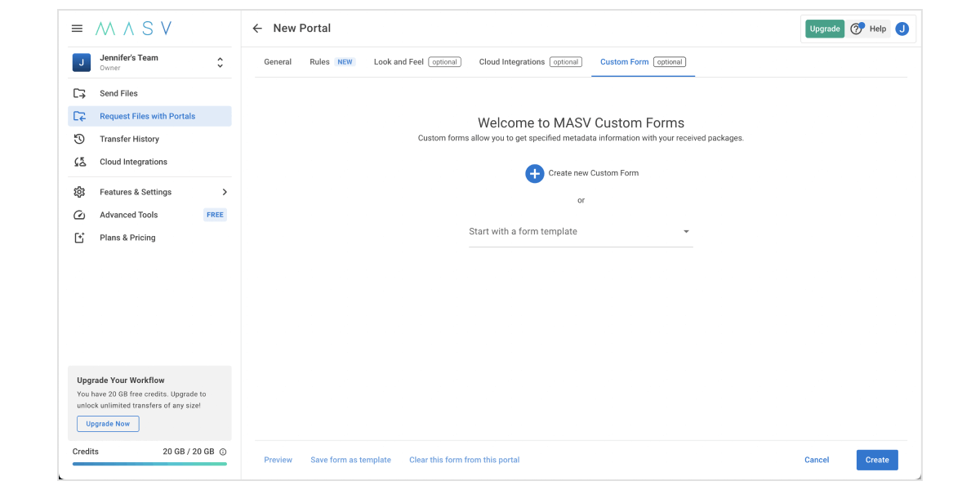Click the MASV logo

click(133, 29)
